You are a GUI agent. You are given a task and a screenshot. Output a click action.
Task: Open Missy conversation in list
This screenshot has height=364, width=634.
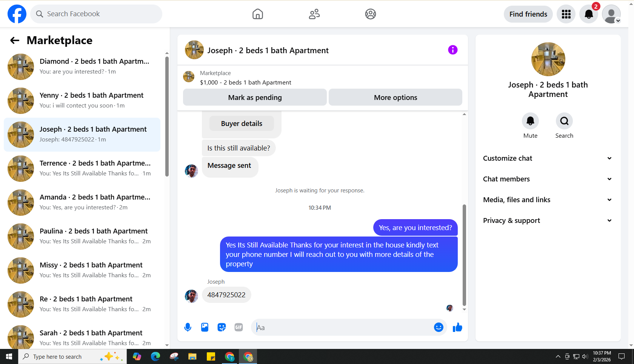pyautogui.click(x=82, y=270)
